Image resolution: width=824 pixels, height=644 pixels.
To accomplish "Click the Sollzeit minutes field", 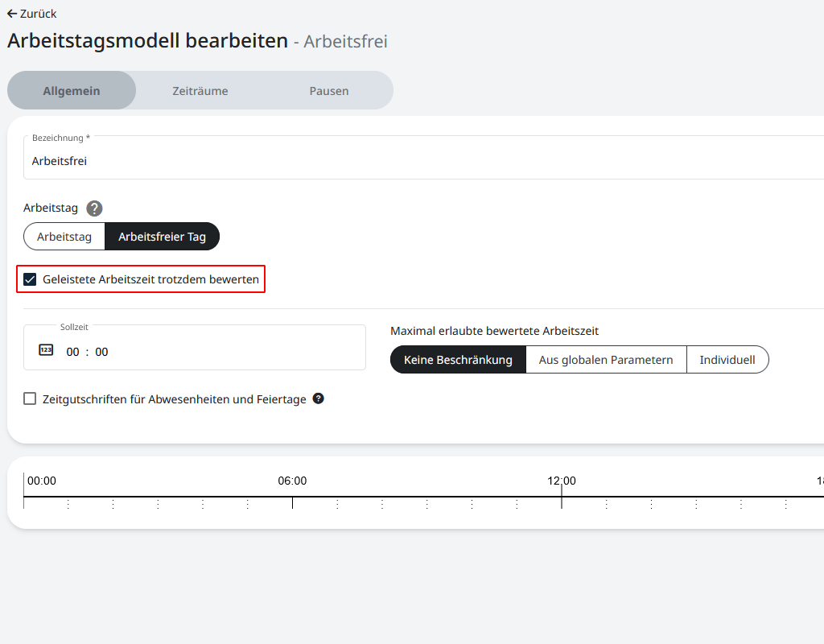I will [101, 352].
